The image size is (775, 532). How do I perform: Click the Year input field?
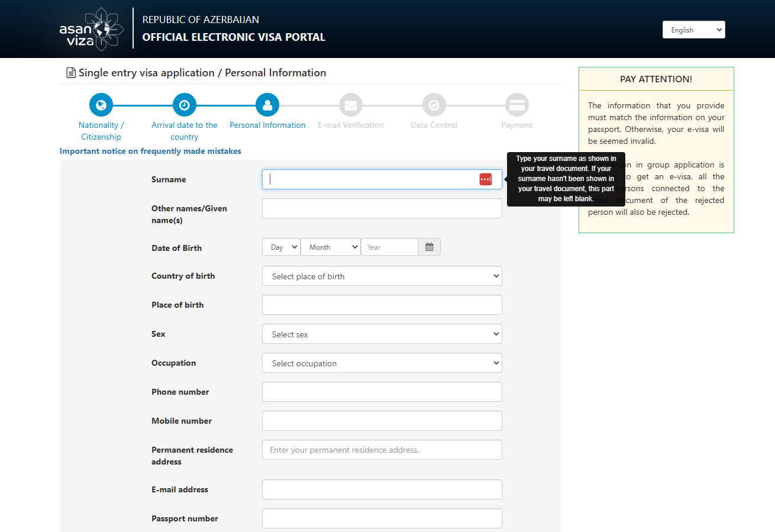[x=389, y=247]
